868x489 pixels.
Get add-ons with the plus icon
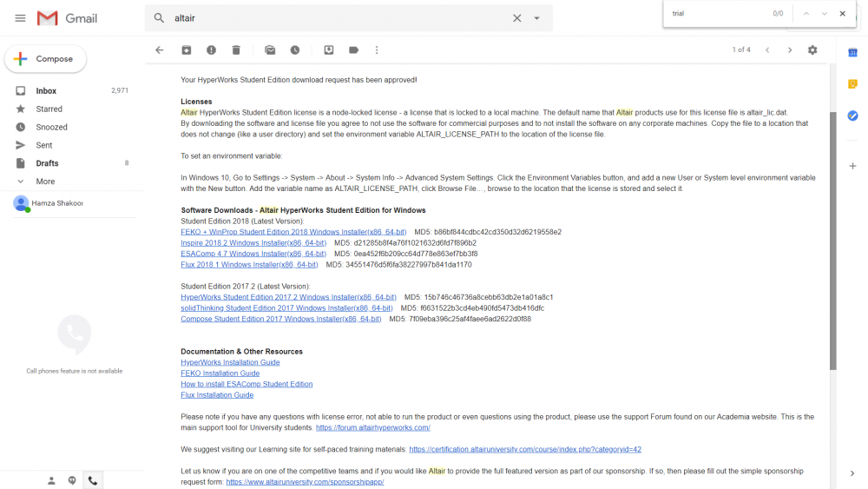click(852, 166)
